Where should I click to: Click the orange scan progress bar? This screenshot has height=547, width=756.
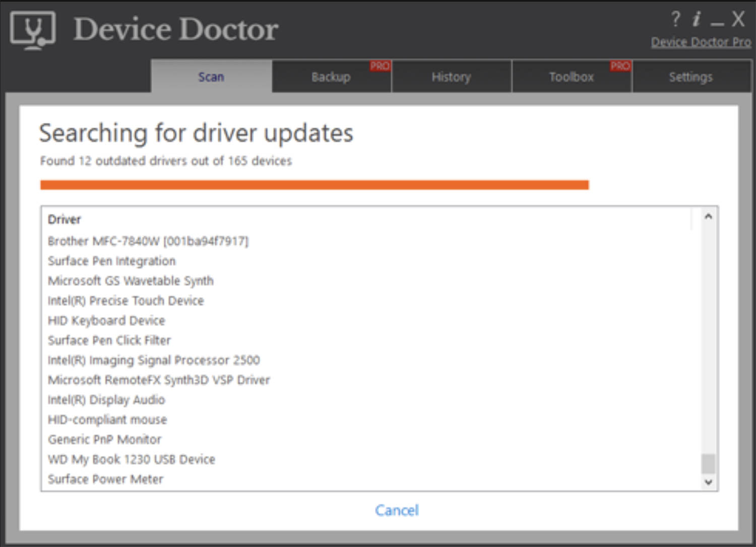[314, 185]
